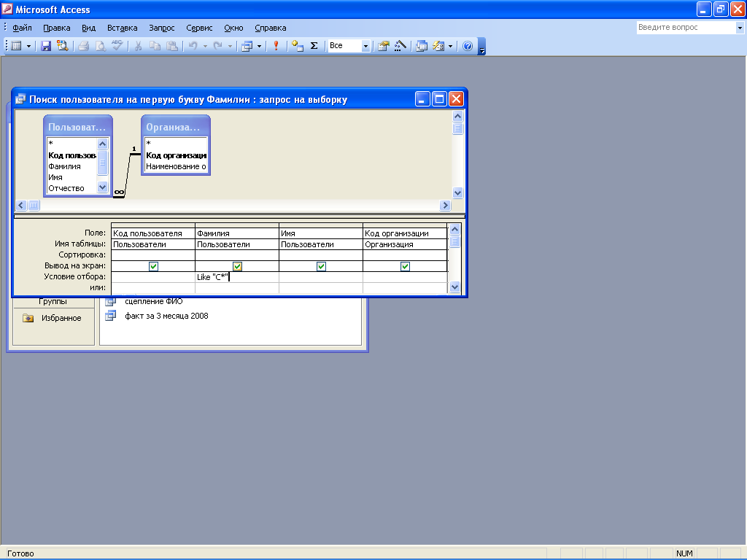Open Microsoft Access Help question icon

468,46
